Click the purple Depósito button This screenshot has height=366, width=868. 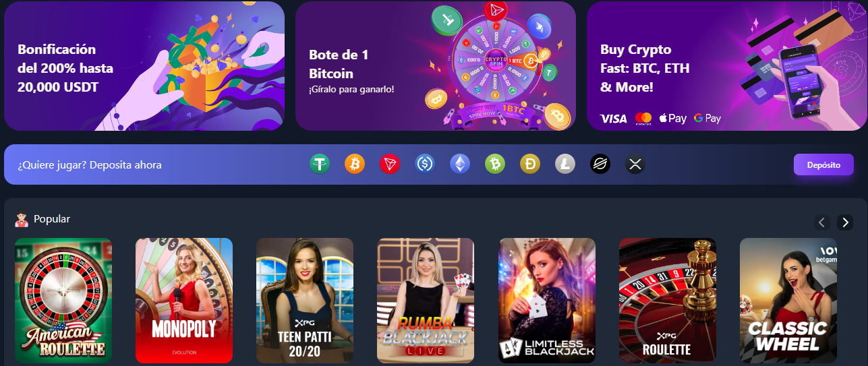pos(823,164)
